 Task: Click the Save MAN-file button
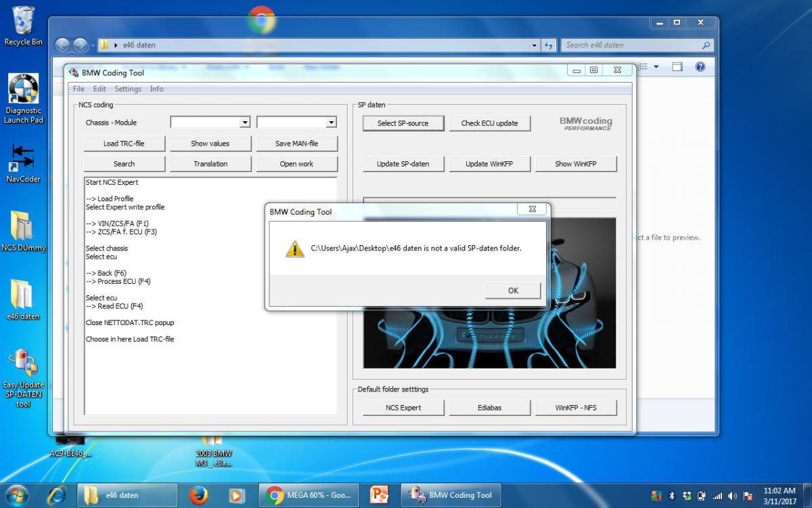point(296,144)
